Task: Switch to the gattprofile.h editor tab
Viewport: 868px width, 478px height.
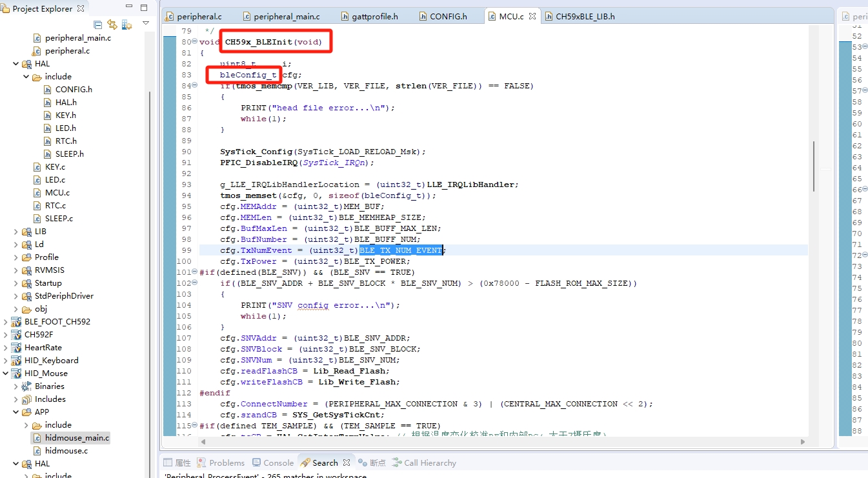Action: click(x=374, y=16)
